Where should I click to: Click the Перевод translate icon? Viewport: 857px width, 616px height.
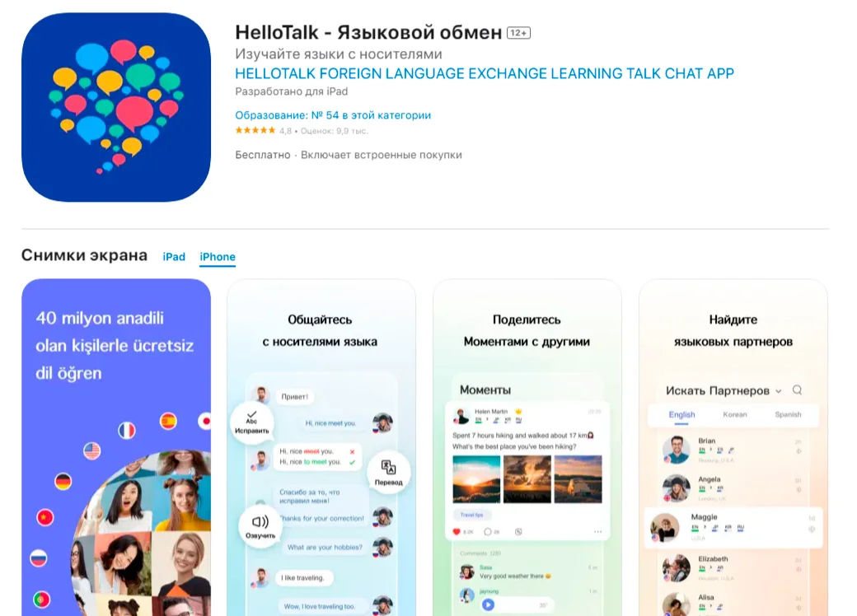click(389, 472)
